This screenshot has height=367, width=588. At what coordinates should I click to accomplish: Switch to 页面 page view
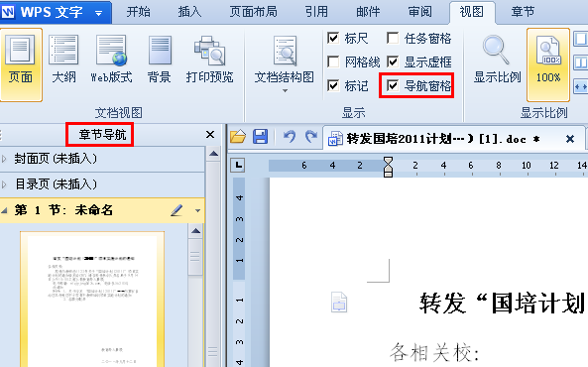21,64
